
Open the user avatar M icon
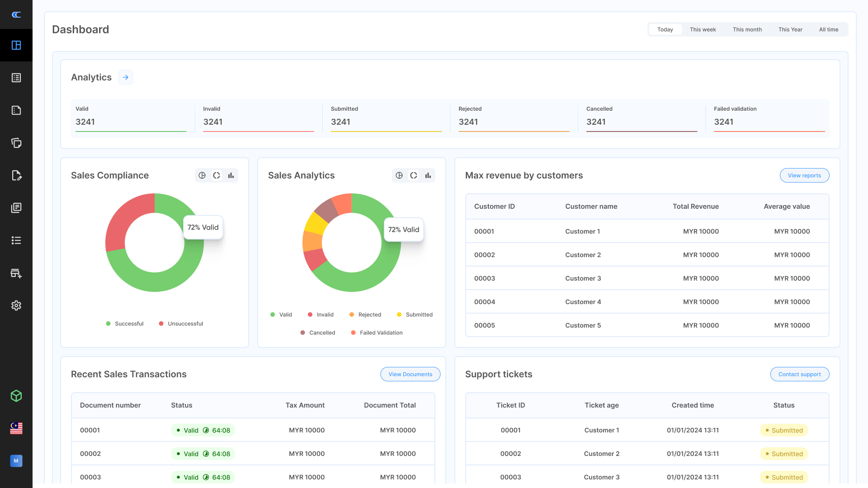pos(16,461)
